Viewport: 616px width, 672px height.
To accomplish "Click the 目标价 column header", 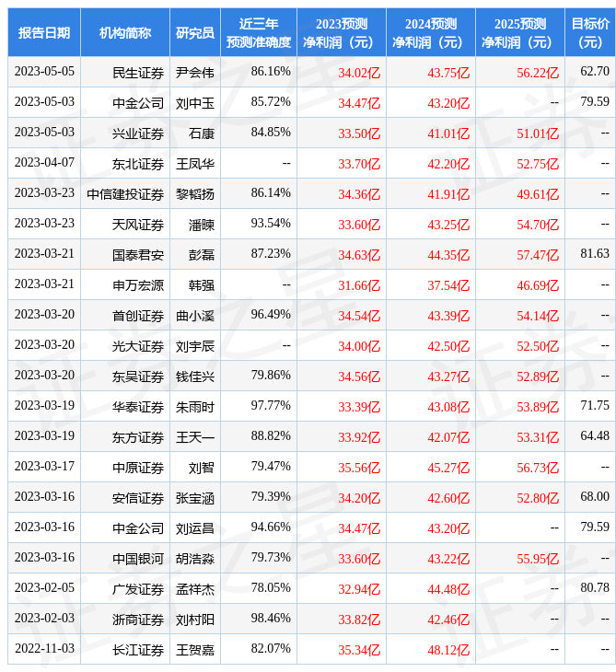I will 590,32.
